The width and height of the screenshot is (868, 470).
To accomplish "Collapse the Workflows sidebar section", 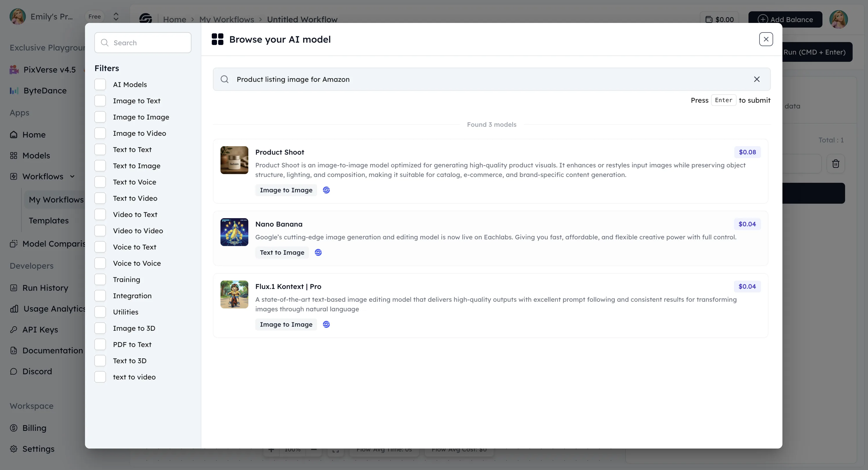I will point(72,176).
